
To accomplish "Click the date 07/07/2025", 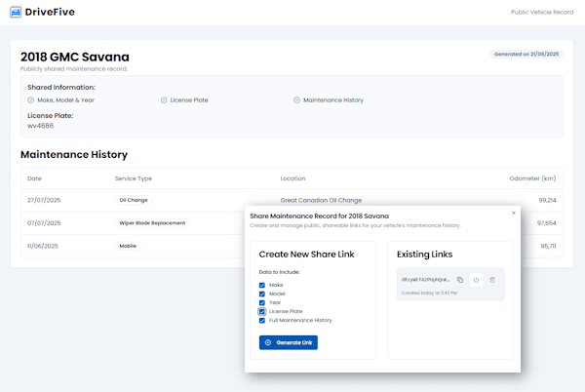I will 44,223.
